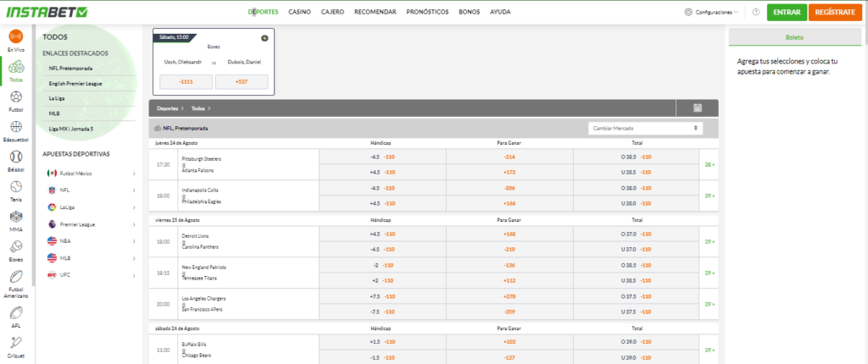The width and height of the screenshot is (868, 364).
Task: Select the MMA icon
Action: pyautogui.click(x=16, y=217)
